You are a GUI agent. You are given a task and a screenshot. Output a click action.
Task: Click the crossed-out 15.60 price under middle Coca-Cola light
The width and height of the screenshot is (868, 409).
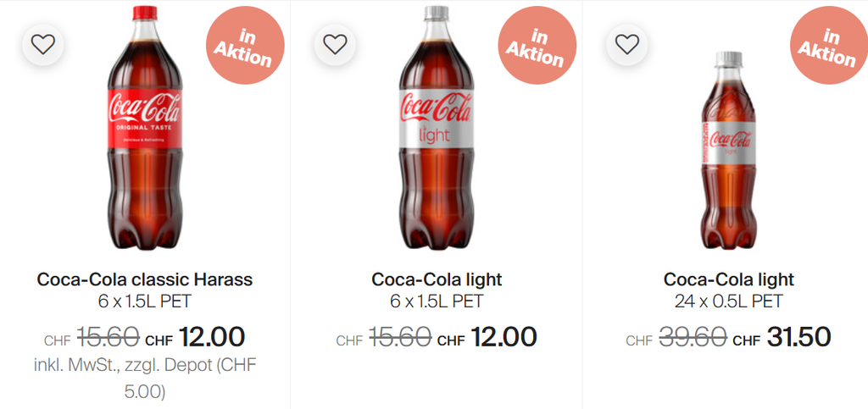399,337
